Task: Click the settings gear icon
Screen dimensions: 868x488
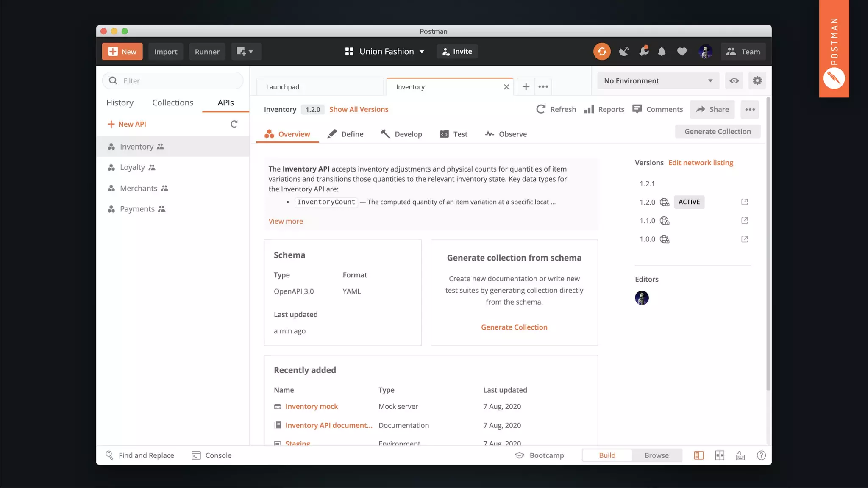Action: click(x=757, y=80)
